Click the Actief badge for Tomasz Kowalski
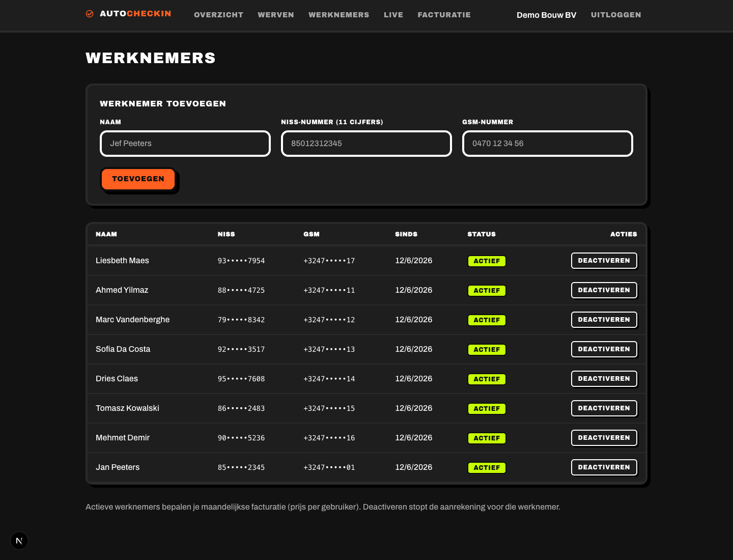 pyautogui.click(x=487, y=409)
